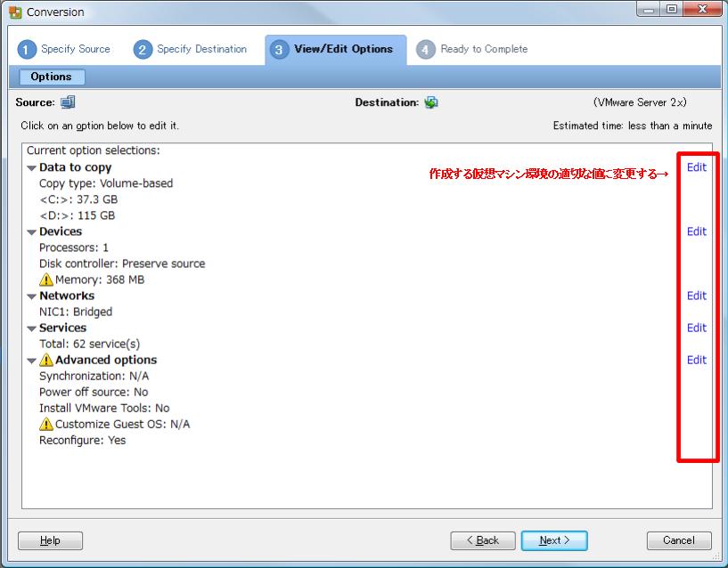Edit the Data to copy settings
Viewport: 728px width, 568px height.
(697, 167)
